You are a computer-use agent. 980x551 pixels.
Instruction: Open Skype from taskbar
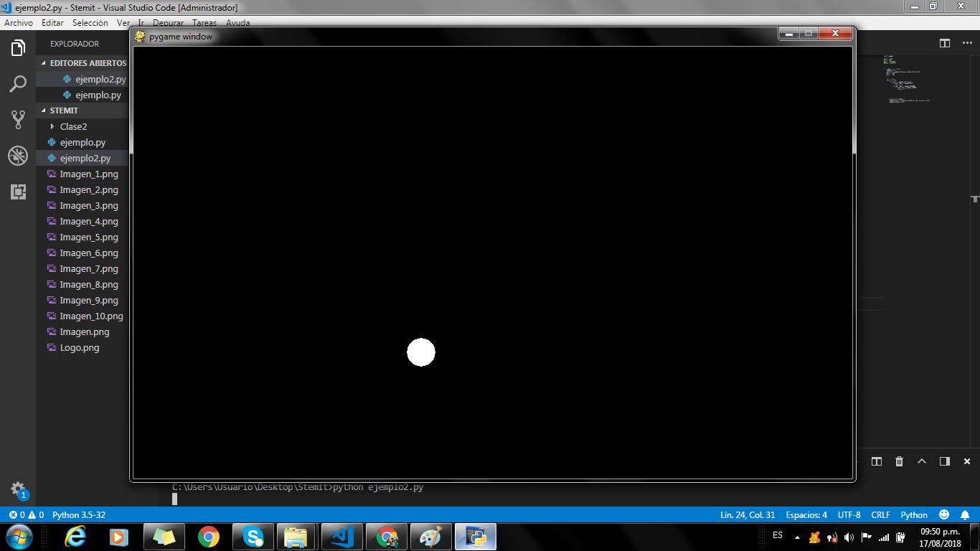pos(253,537)
